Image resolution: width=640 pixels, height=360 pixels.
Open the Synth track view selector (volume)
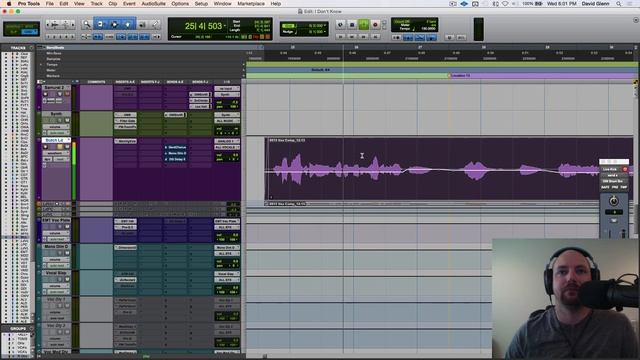pyautogui.click(x=56, y=127)
